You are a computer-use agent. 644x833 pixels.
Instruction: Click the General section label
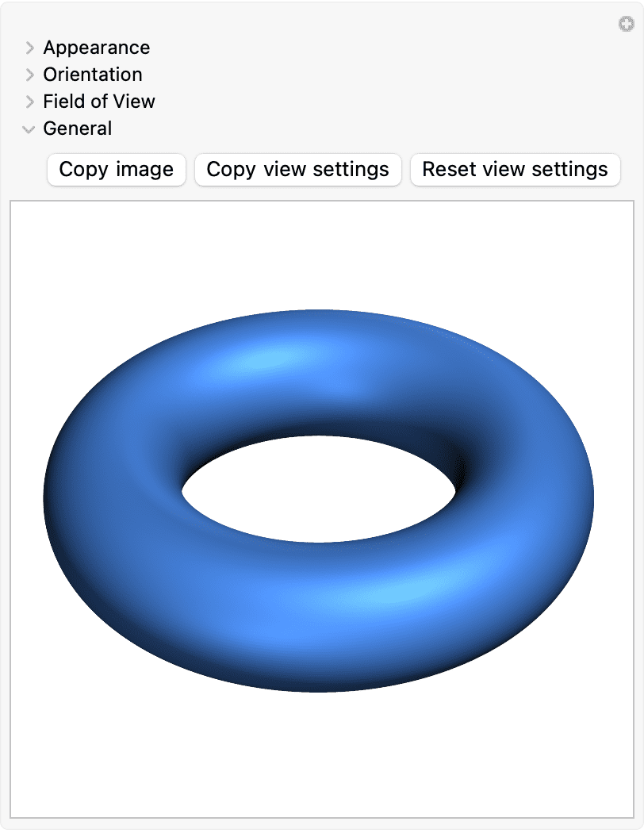[x=78, y=128]
